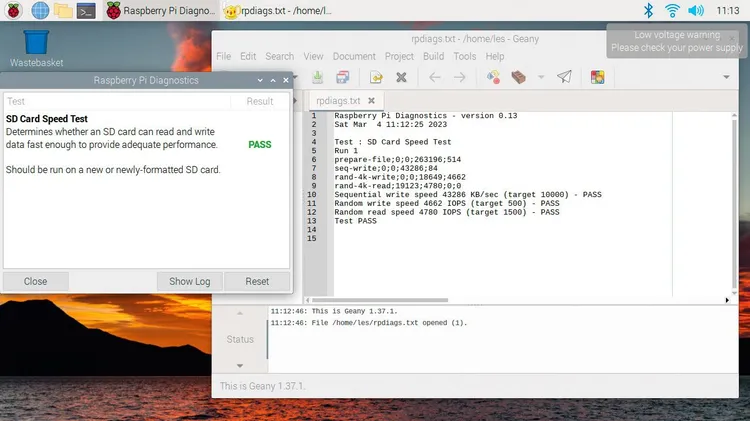This screenshot has width=750, height=421.
Task: Click the Reset button in Diagnostics
Action: (257, 281)
